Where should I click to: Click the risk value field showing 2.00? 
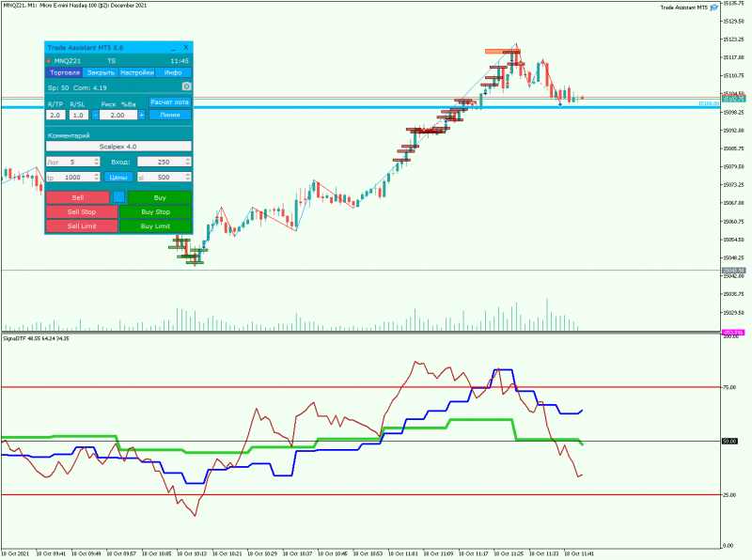point(118,115)
